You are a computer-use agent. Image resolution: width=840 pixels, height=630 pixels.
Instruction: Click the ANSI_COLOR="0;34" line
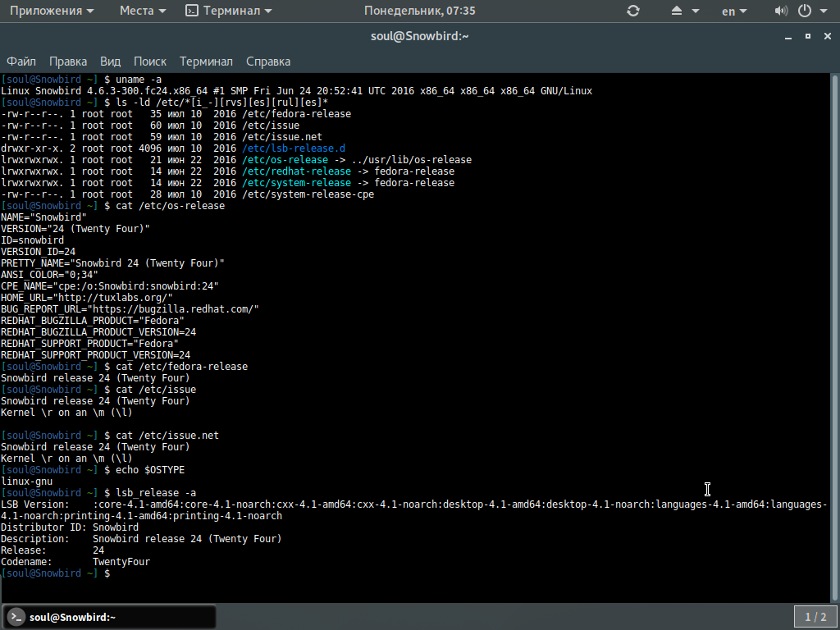click(49, 275)
